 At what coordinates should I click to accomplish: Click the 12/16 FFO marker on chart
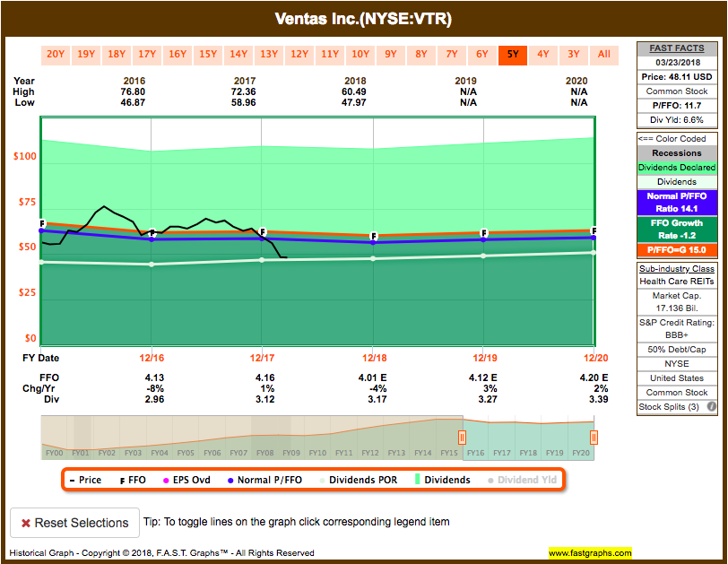click(152, 232)
